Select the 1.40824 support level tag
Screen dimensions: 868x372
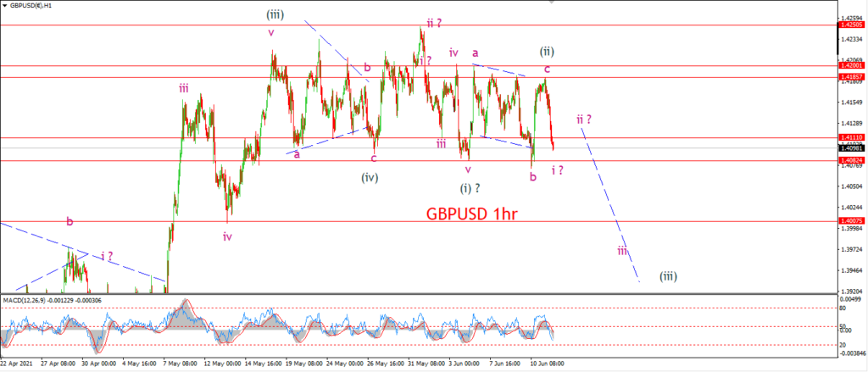[x=849, y=160]
